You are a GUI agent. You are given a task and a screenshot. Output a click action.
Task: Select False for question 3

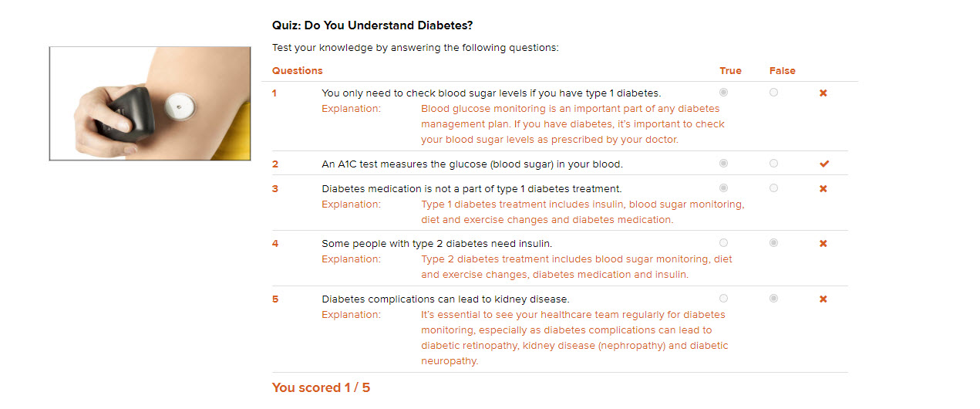(773, 188)
